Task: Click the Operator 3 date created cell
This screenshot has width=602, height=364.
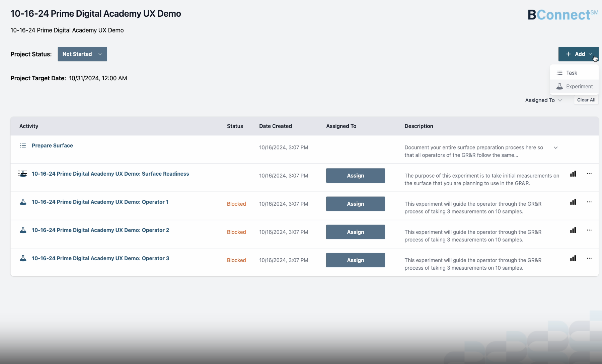Action: [284, 260]
